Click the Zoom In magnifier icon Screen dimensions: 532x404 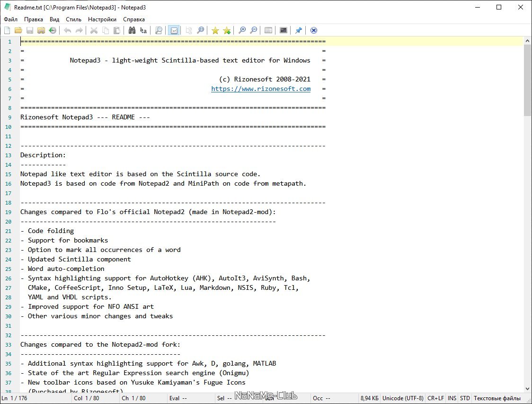coord(242,30)
